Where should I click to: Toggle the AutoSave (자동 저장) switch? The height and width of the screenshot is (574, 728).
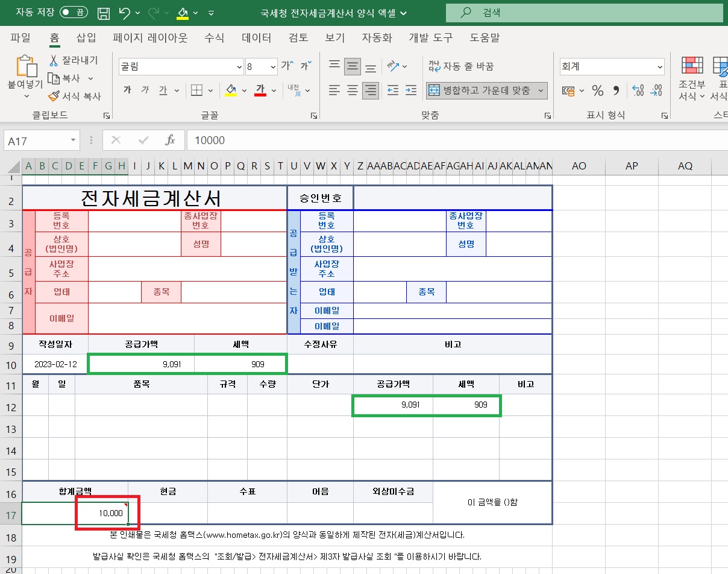[74, 13]
